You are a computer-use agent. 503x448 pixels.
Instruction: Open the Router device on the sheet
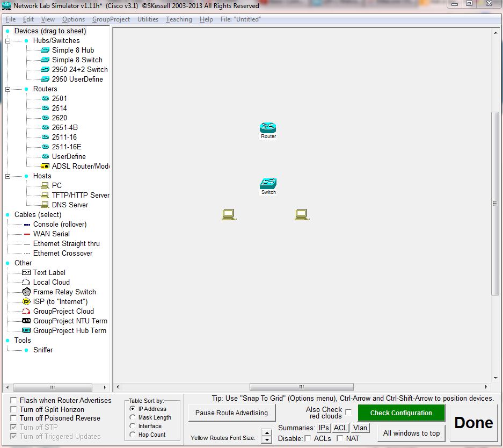point(268,127)
